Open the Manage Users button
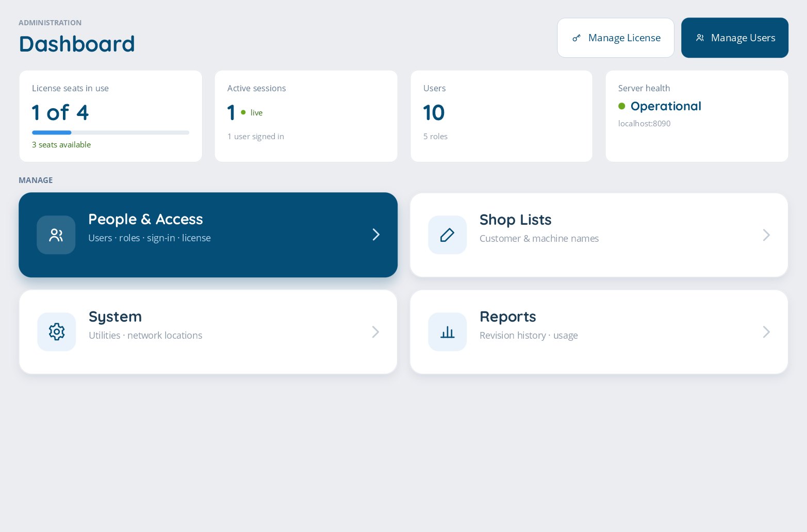This screenshot has width=807, height=532. pos(735,38)
